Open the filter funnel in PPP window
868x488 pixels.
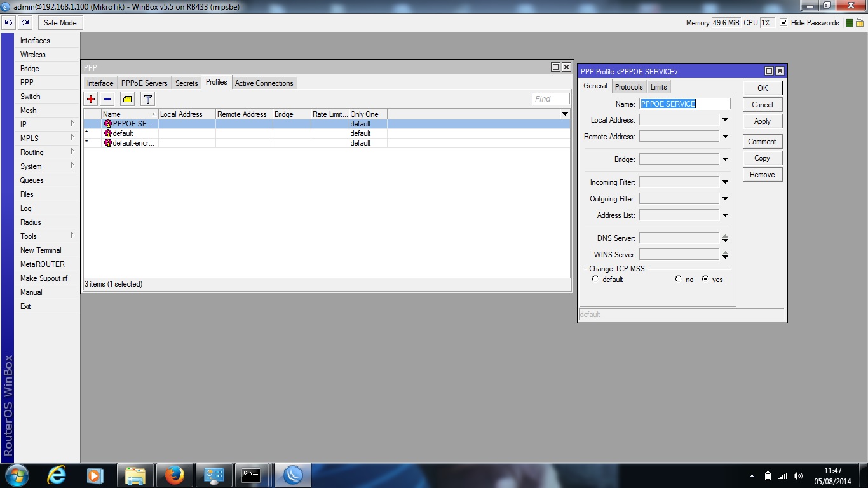pyautogui.click(x=147, y=99)
